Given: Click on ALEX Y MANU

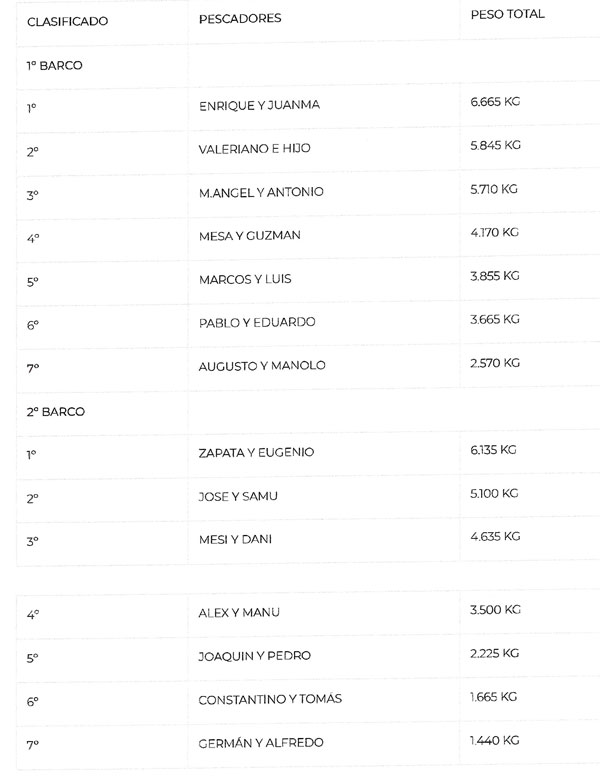Looking at the screenshot, I should pos(239,613).
